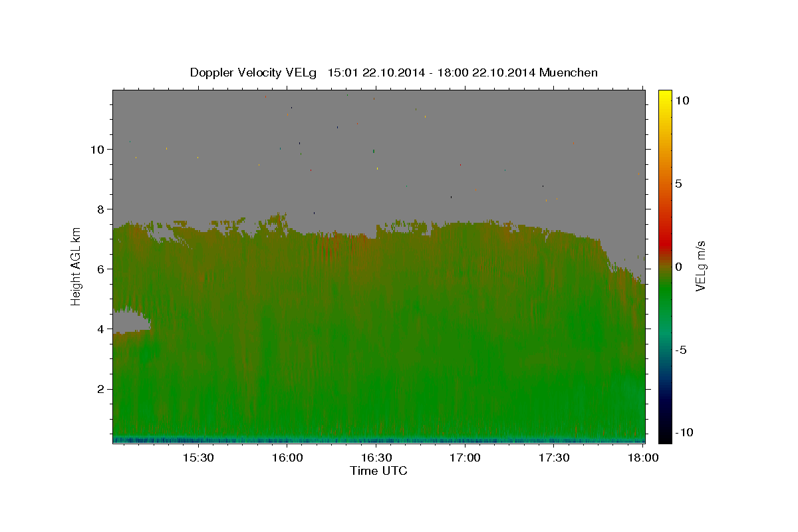Select the '16:00' time axis label
The image size is (798, 532).
coord(287,458)
